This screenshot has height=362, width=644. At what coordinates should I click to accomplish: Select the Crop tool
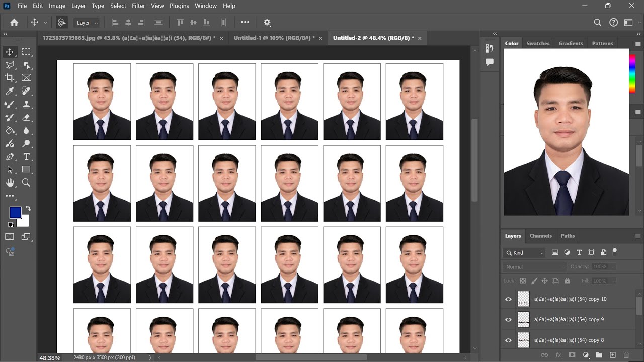[x=10, y=78]
